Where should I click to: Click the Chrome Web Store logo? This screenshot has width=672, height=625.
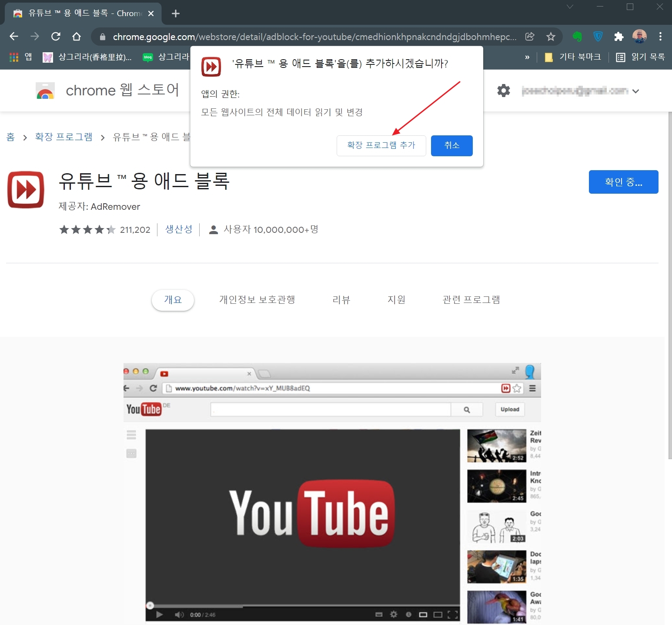click(45, 91)
